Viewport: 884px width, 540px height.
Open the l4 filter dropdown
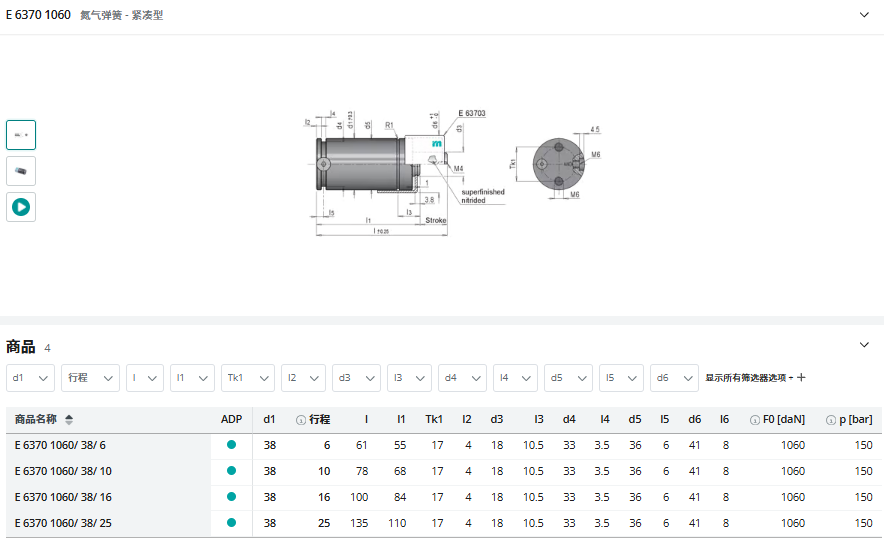(x=515, y=378)
